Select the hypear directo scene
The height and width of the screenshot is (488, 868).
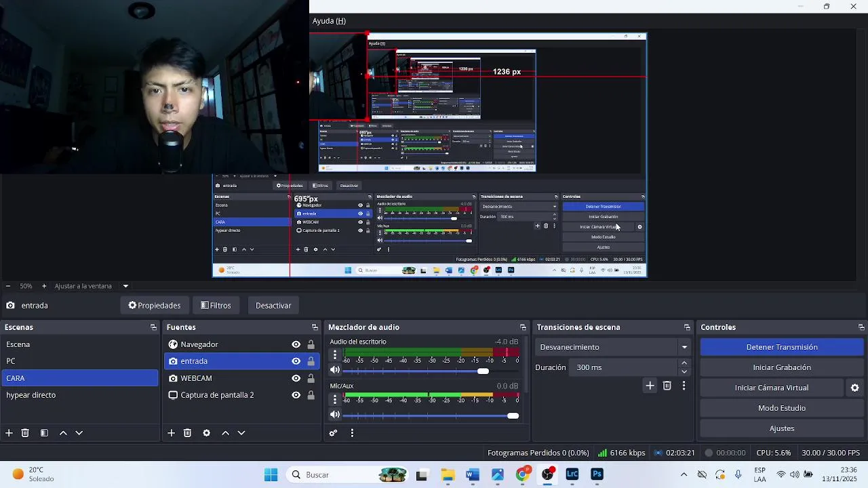tap(79, 395)
